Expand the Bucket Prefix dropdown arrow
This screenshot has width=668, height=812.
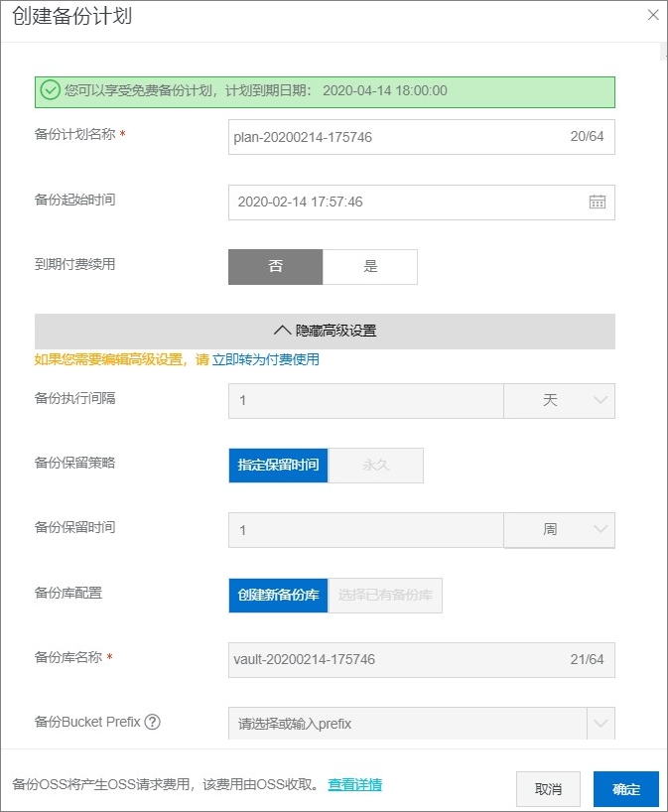point(601,723)
